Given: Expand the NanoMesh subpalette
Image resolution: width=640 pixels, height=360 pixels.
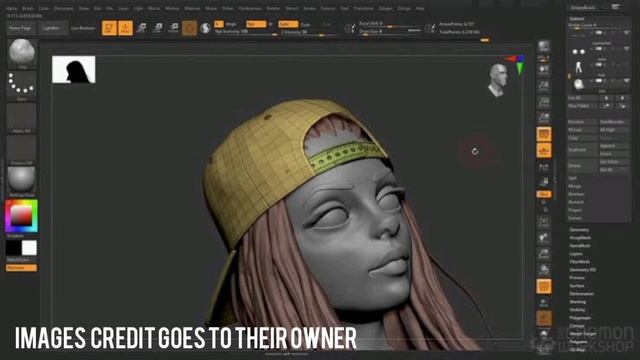Looking at the screenshot, I should pyautogui.click(x=580, y=246).
